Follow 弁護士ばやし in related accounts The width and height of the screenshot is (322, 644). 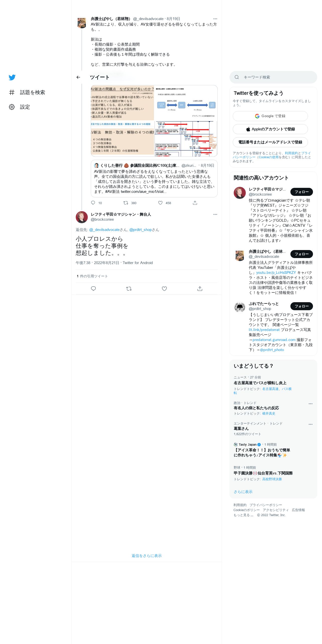click(301, 254)
